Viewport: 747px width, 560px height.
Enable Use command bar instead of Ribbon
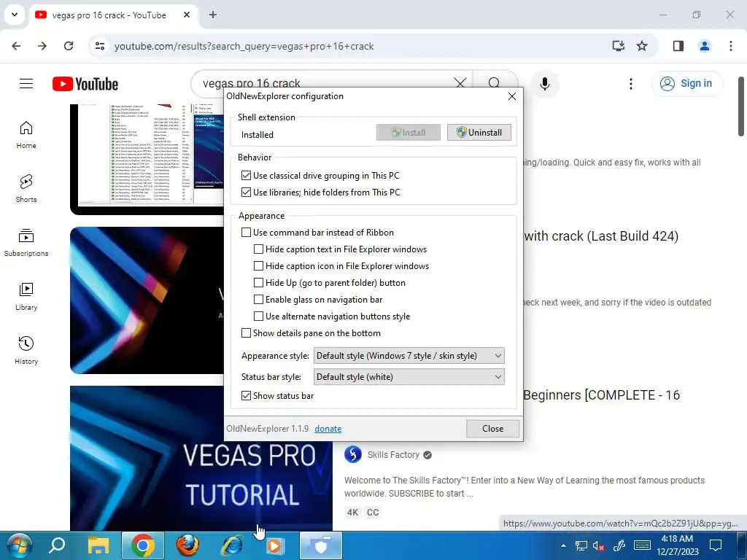pyautogui.click(x=246, y=233)
